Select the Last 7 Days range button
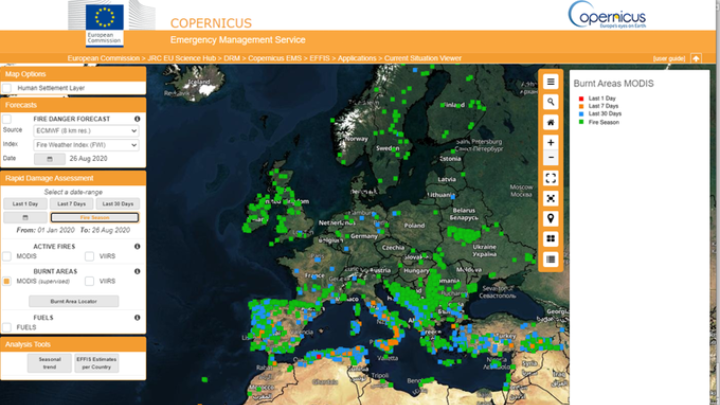The height and width of the screenshot is (405, 720). tap(72, 204)
